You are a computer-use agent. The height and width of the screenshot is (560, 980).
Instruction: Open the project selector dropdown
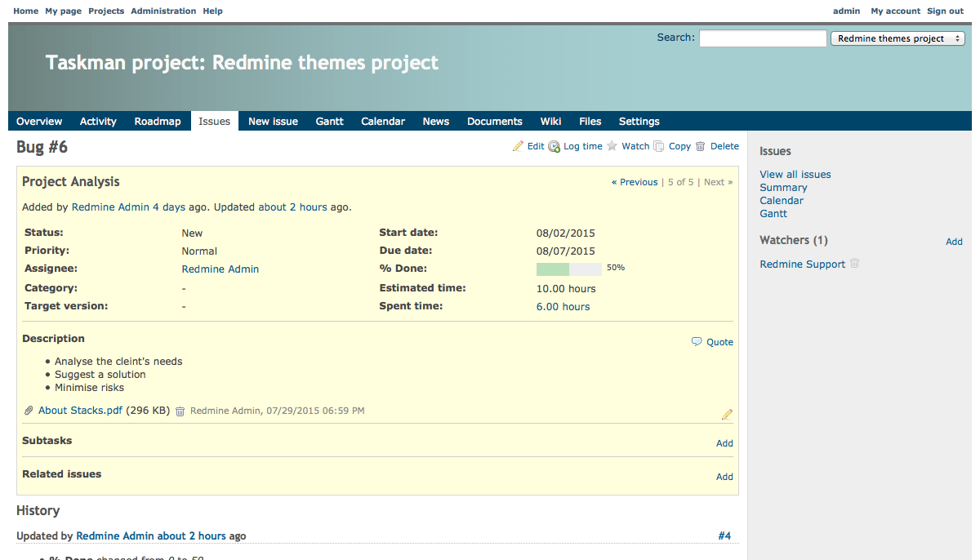coord(898,38)
